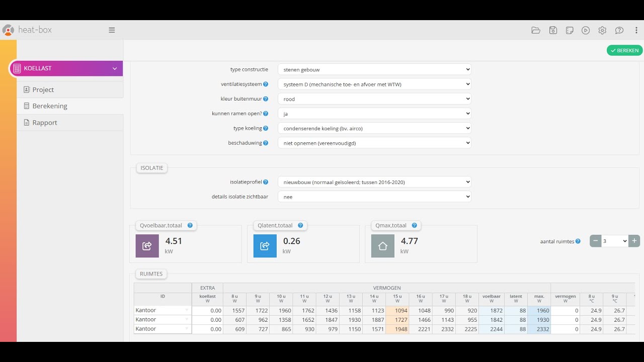
Task: Save the project via floppy disk icon
Action: pos(553,30)
